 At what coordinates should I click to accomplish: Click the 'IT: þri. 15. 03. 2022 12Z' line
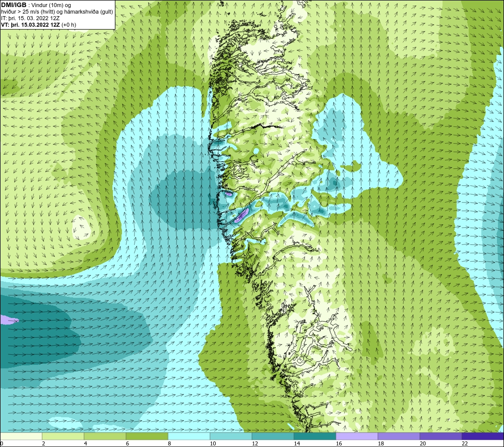tap(30, 18)
